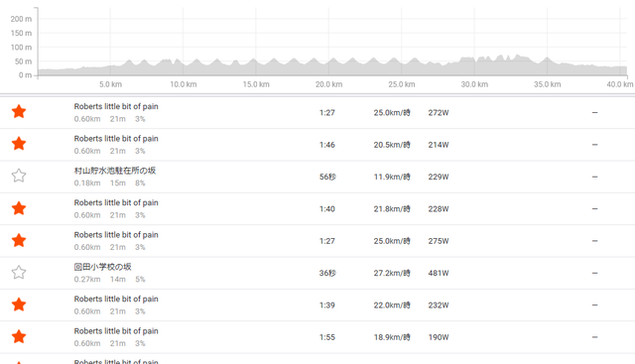Click the 481W power value

[x=439, y=273]
